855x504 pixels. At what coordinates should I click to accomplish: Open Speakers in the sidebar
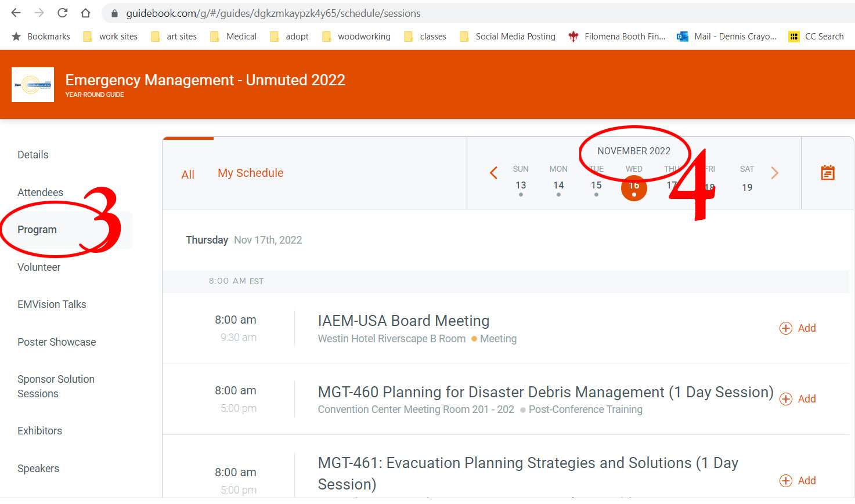tap(38, 469)
